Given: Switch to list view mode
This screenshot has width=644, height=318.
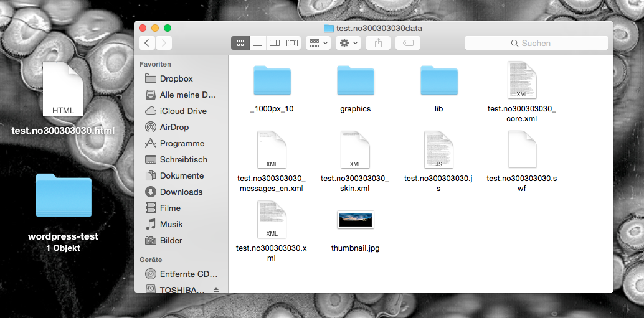Looking at the screenshot, I should pyautogui.click(x=257, y=43).
